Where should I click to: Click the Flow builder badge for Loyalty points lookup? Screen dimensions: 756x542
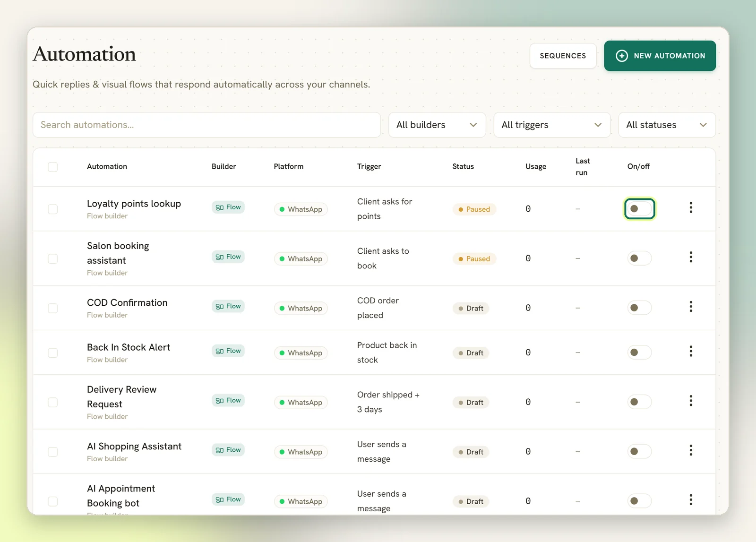(228, 207)
